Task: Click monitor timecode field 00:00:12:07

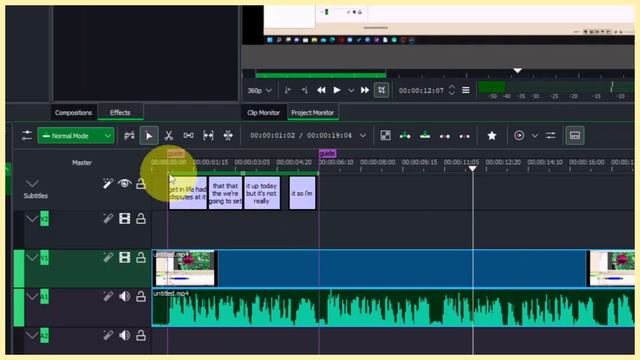Action: [421, 91]
